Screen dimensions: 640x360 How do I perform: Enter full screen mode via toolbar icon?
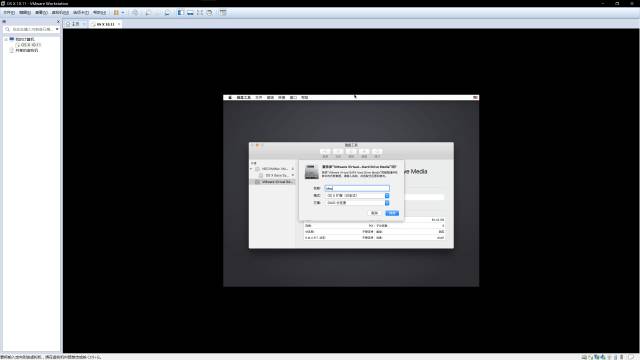tap(200, 13)
